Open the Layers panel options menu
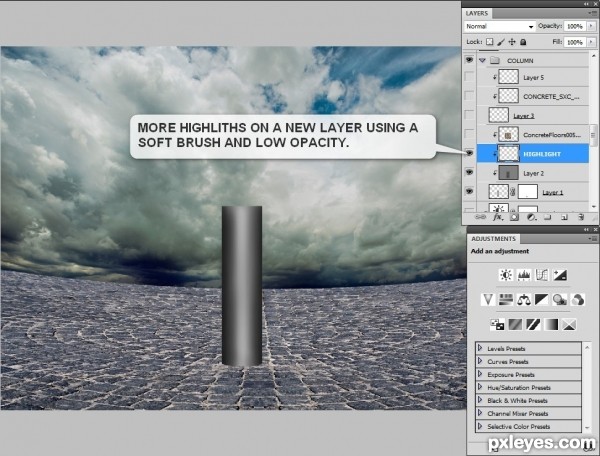 point(592,13)
